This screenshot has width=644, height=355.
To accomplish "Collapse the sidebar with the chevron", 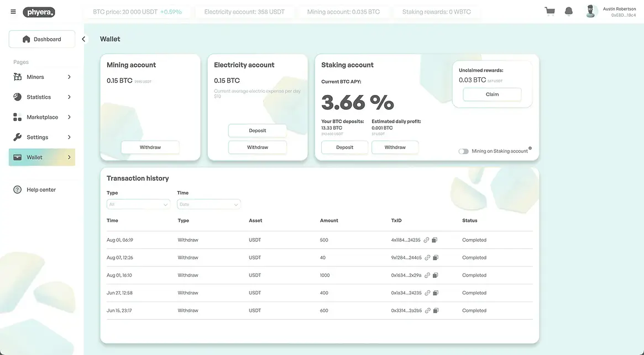I will click(83, 39).
